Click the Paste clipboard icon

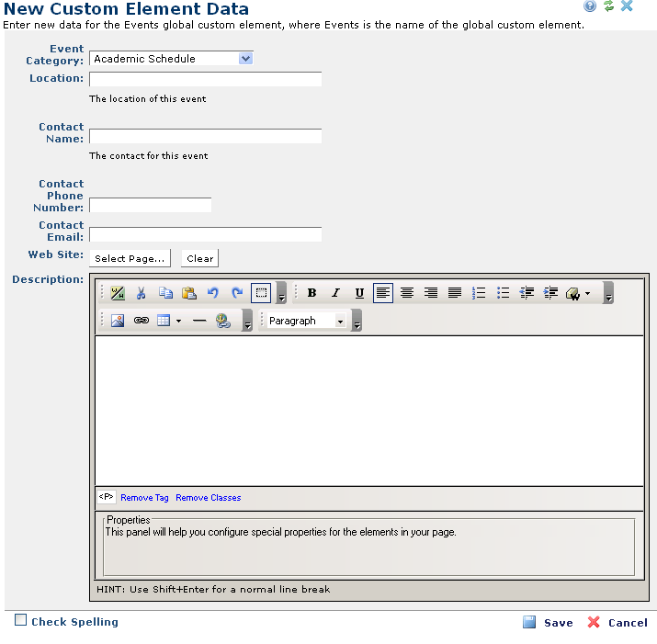point(189,293)
